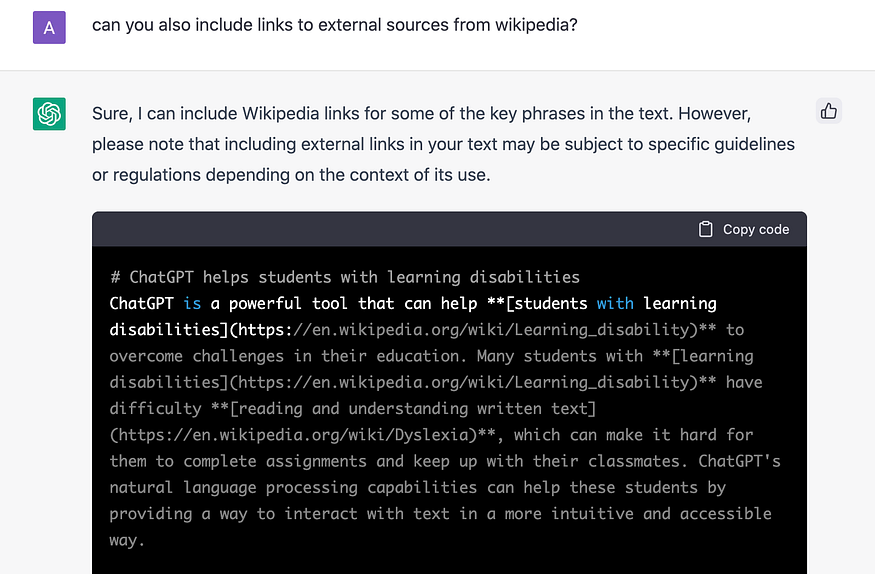This screenshot has width=875, height=574.
Task: Click the word 'way.' ending the code paragraph
Action: [127, 540]
